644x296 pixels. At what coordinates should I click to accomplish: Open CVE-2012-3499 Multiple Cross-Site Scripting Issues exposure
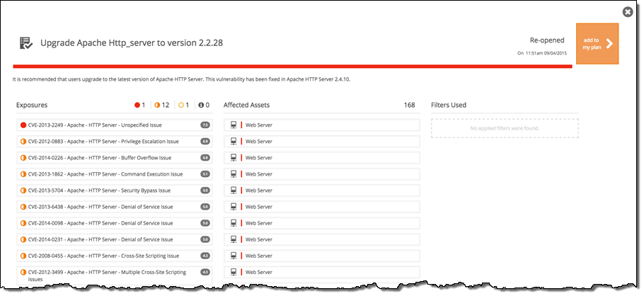[x=114, y=275]
